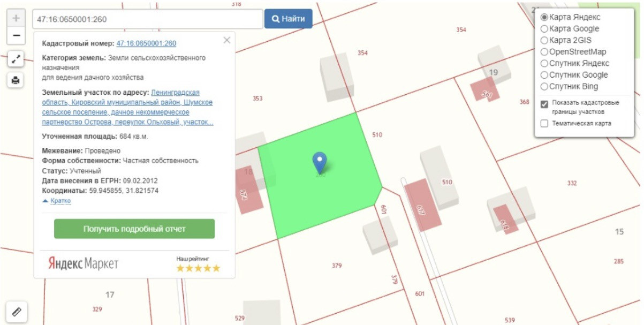
Task: Enable Тематическая карта checkbox
Action: tap(544, 124)
